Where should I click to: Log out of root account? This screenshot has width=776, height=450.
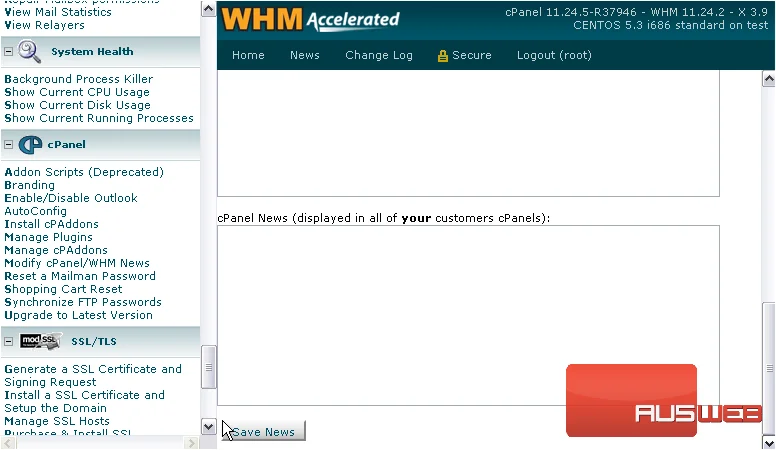pyautogui.click(x=554, y=55)
